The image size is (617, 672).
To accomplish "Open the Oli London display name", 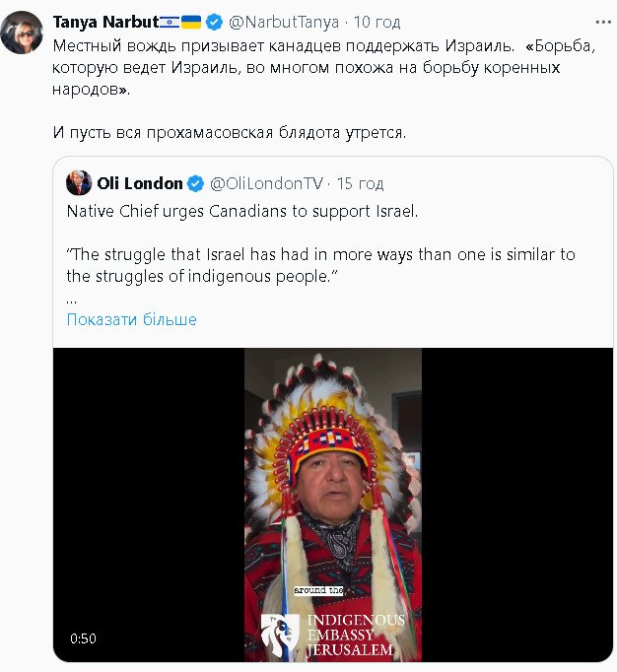I will [x=139, y=183].
